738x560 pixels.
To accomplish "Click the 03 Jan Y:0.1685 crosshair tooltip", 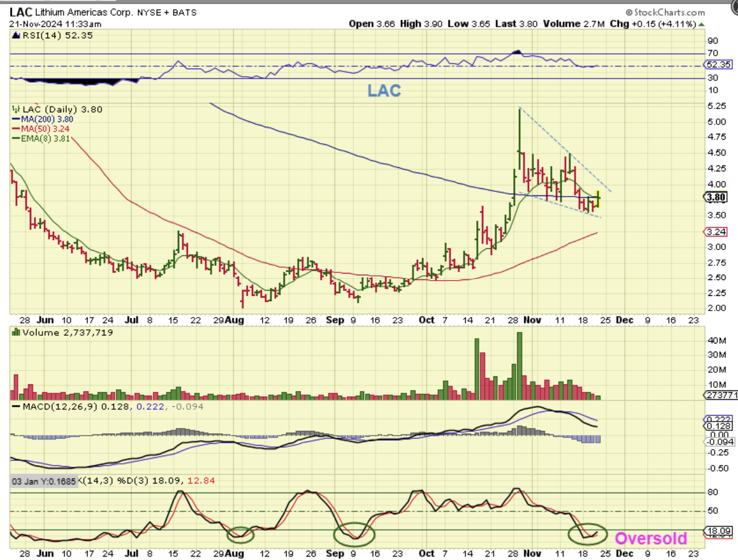I will pos(44,481).
